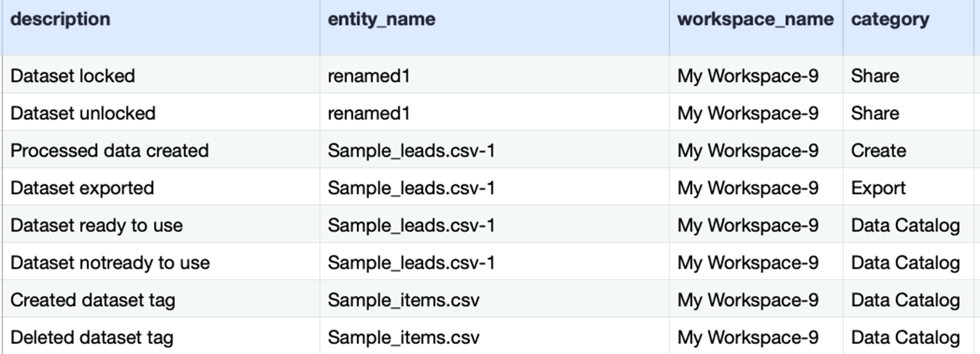Select the "Deleted dataset tag" cell
The width and height of the screenshot is (980, 354).
point(92,337)
